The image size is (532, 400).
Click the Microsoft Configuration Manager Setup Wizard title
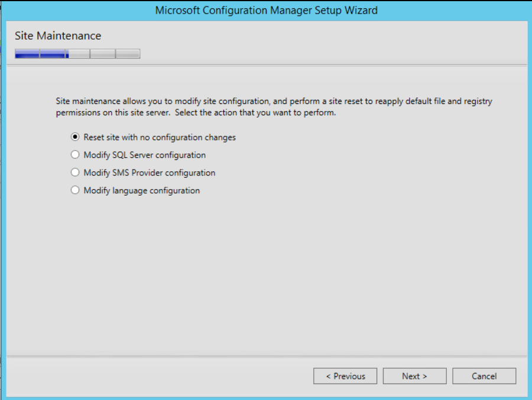[x=267, y=10]
